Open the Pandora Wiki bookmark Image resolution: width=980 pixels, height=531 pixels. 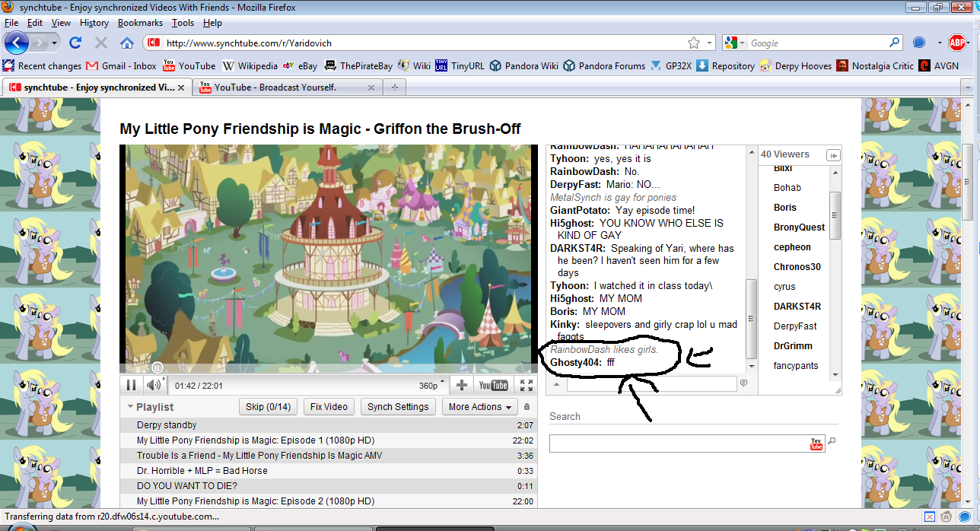[x=524, y=65]
